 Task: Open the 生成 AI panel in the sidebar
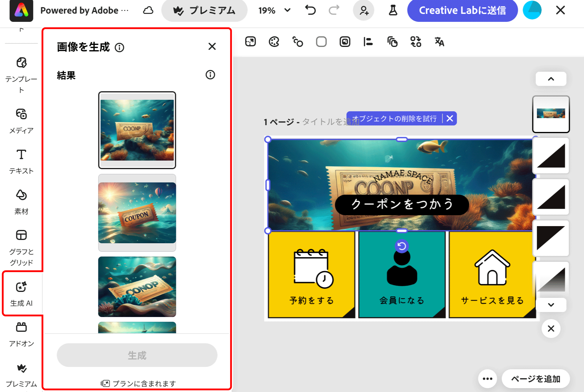point(21,292)
